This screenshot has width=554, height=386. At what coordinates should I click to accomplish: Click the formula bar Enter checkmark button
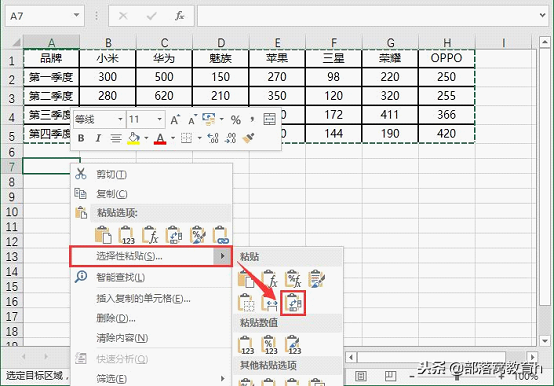tap(152, 16)
